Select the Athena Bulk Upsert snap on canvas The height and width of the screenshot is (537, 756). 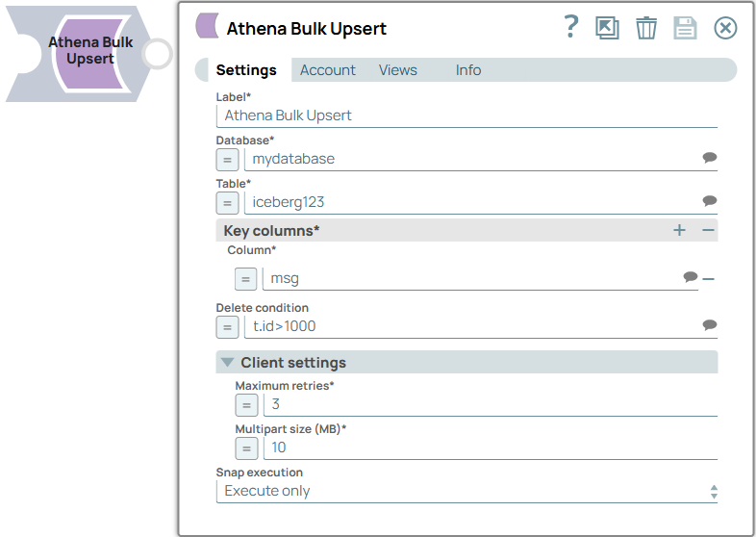pos(89,54)
